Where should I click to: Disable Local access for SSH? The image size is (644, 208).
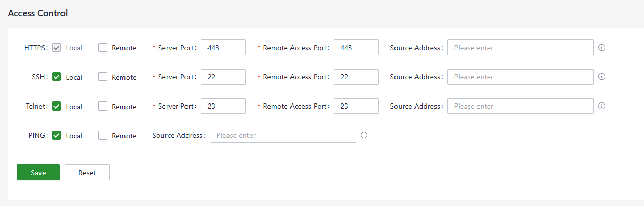(57, 77)
